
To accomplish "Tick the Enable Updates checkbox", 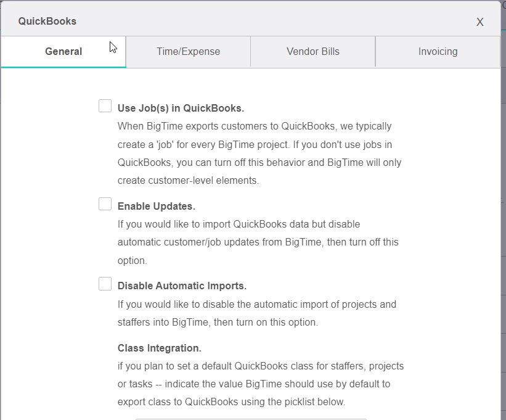I will (105, 204).
